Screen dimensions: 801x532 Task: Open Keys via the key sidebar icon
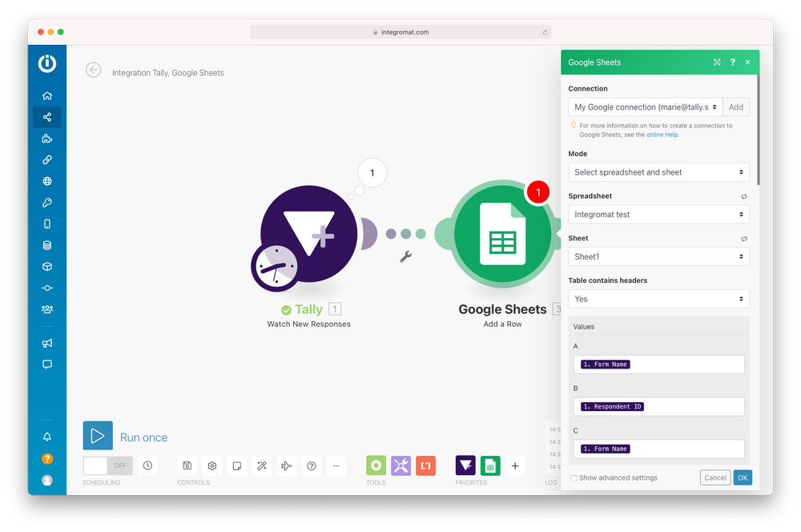coord(47,203)
